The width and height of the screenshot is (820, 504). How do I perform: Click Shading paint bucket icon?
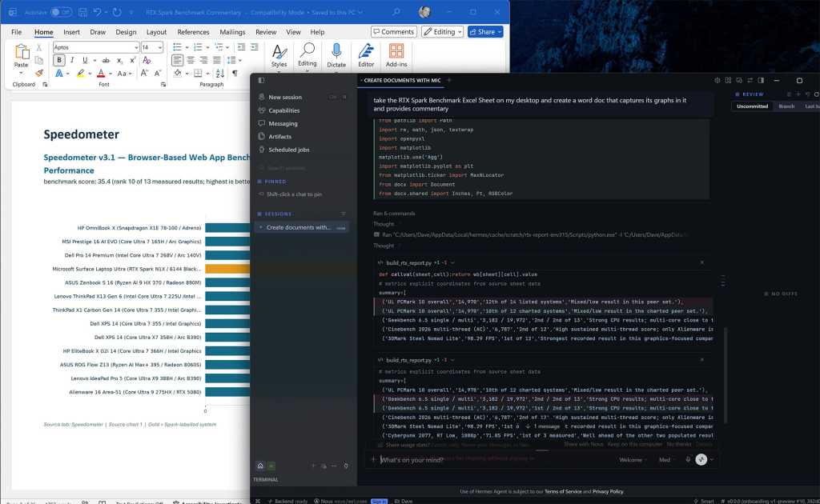(178, 73)
